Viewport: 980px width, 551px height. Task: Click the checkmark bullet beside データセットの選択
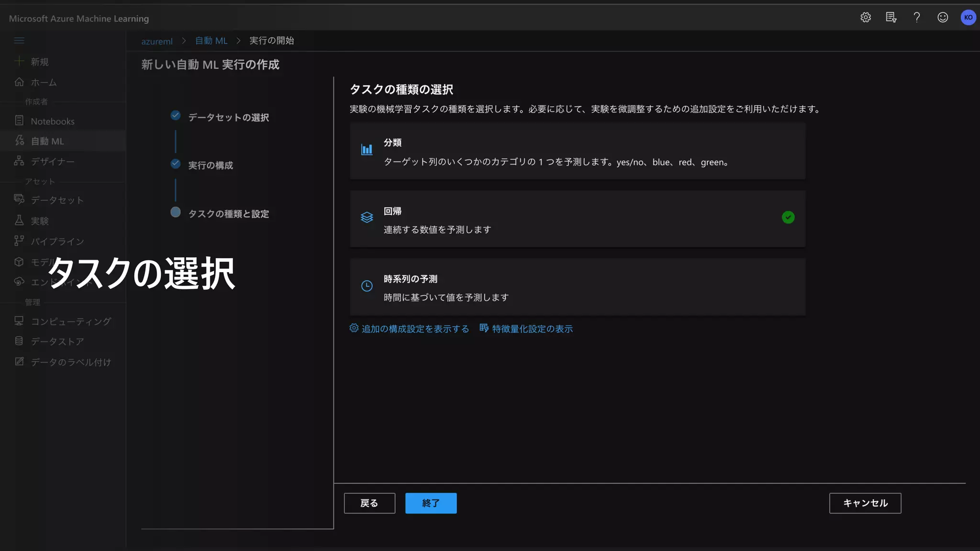coord(176,115)
